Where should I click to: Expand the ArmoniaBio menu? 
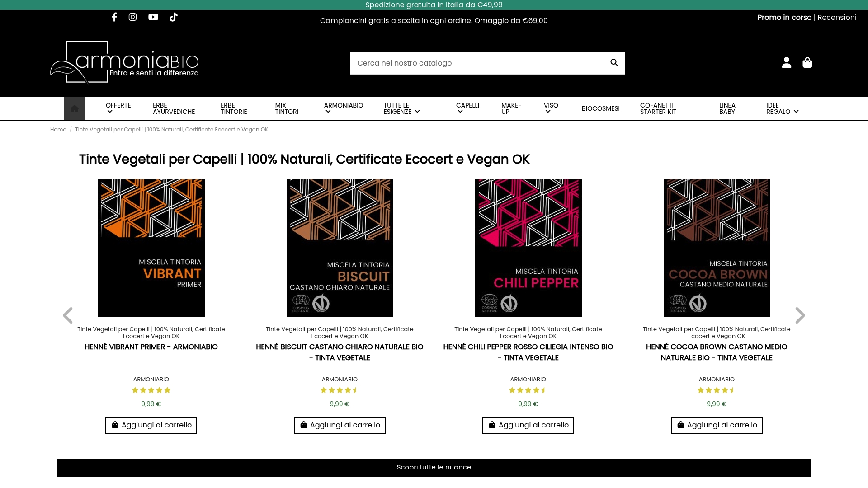(343, 108)
